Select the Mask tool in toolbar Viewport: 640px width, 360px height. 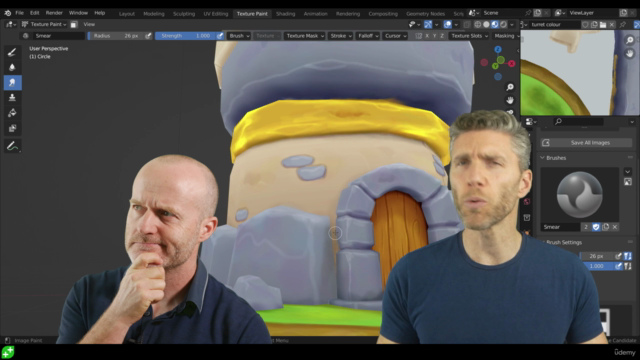click(x=12, y=128)
